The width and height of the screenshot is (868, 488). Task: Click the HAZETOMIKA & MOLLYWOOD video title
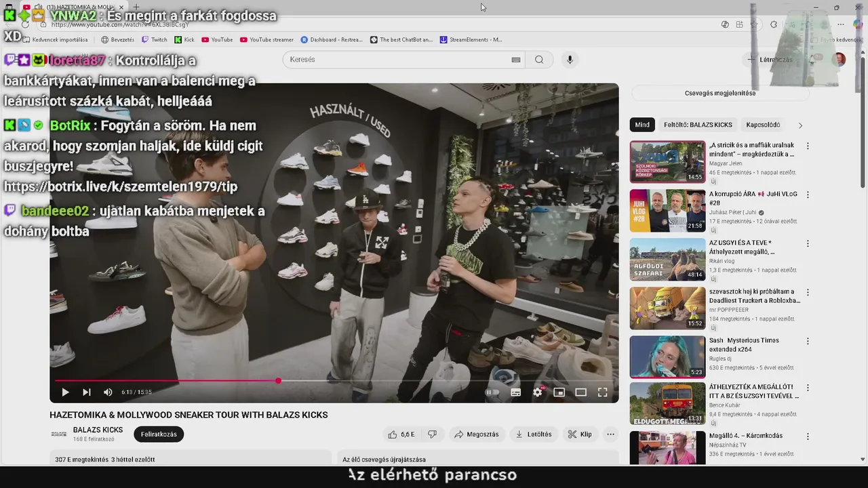pos(189,415)
